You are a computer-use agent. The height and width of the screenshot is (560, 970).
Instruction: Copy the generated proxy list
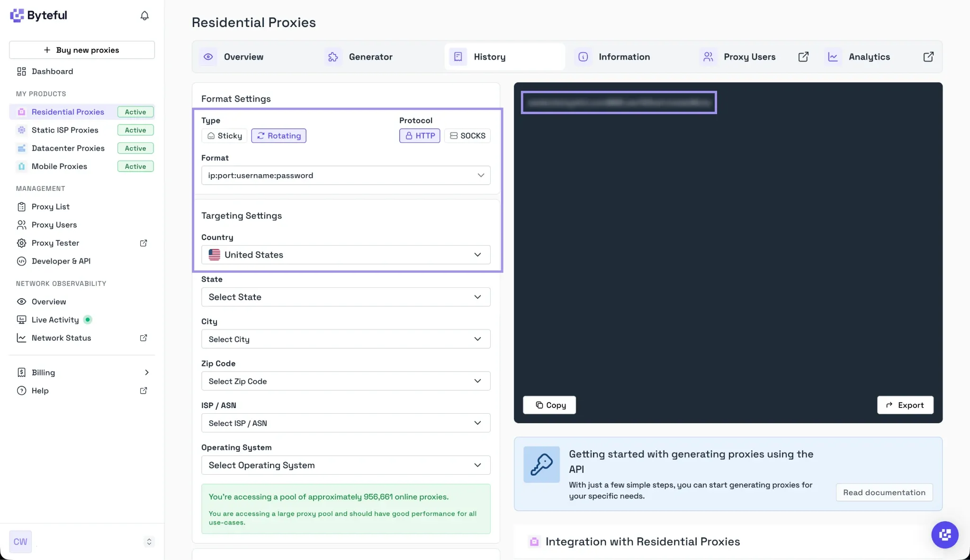549,405
